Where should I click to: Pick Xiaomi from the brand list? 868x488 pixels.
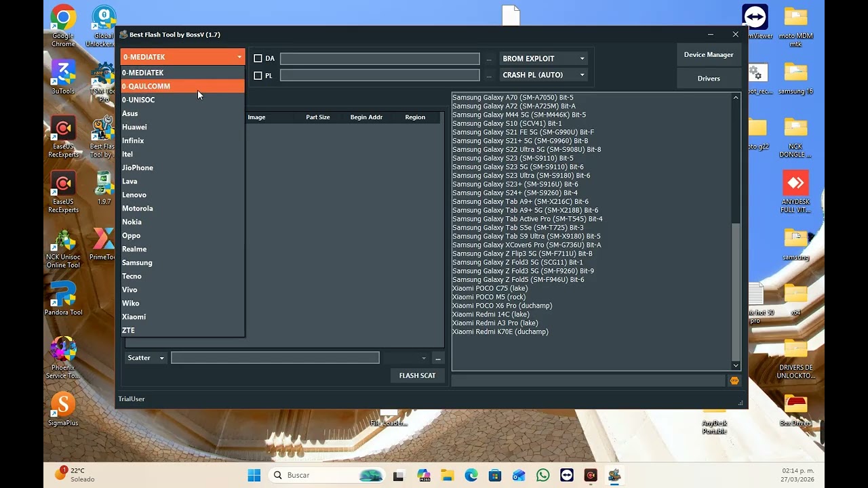182,317
